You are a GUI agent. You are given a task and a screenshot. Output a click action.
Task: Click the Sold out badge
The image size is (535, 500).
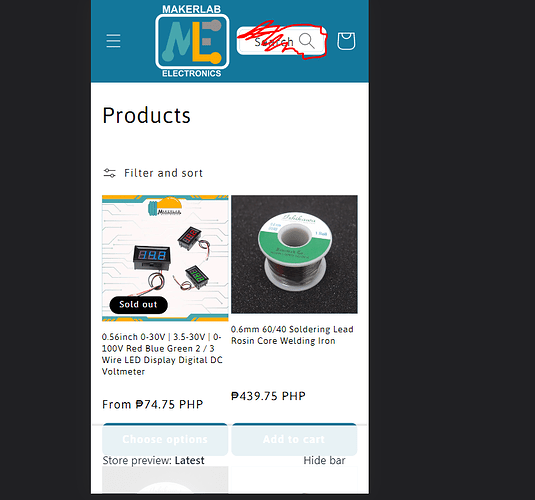(139, 304)
